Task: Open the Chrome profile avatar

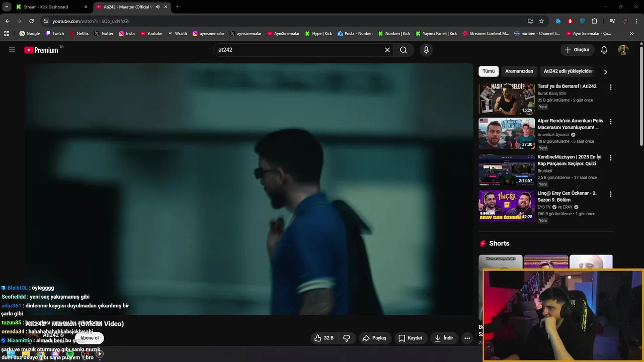Action: tap(624, 21)
